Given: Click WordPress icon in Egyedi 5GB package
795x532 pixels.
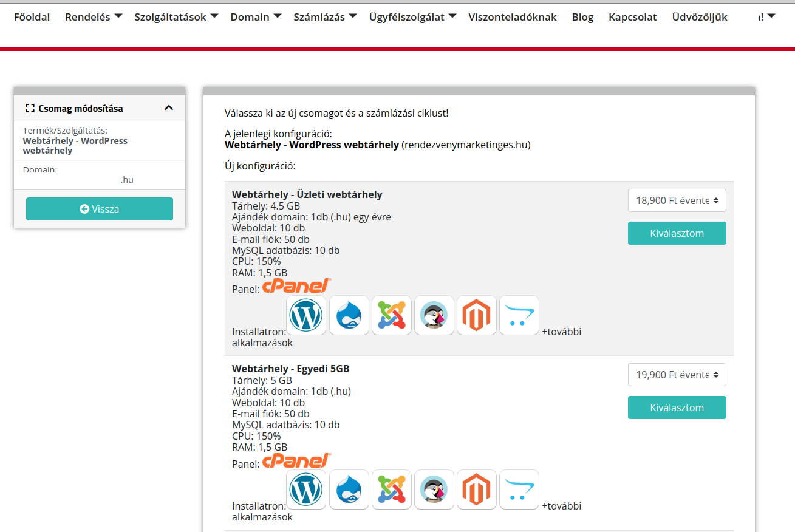Looking at the screenshot, I should [306, 489].
